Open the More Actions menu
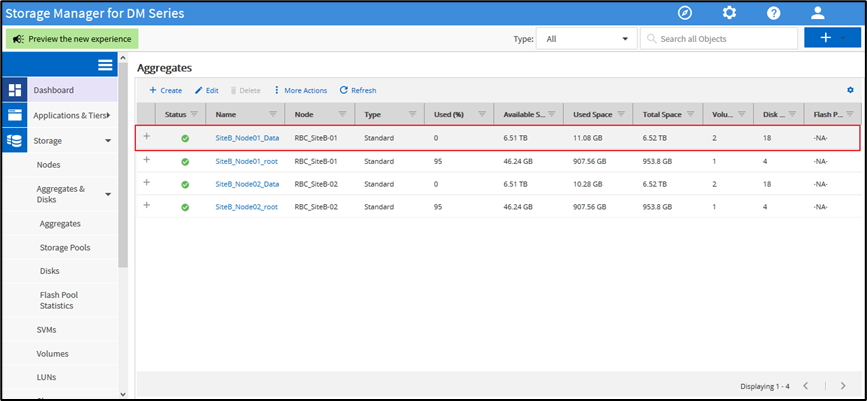The image size is (867, 401). pyautogui.click(x=300, y=90)
